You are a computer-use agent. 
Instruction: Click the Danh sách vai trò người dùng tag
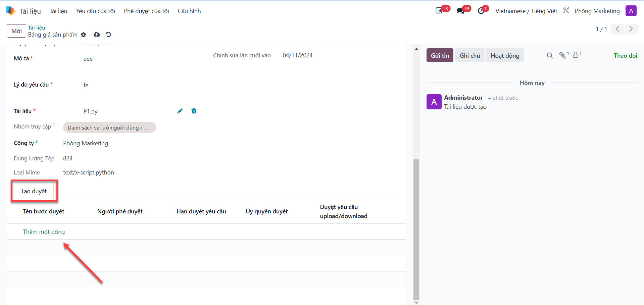coord(109,128)
